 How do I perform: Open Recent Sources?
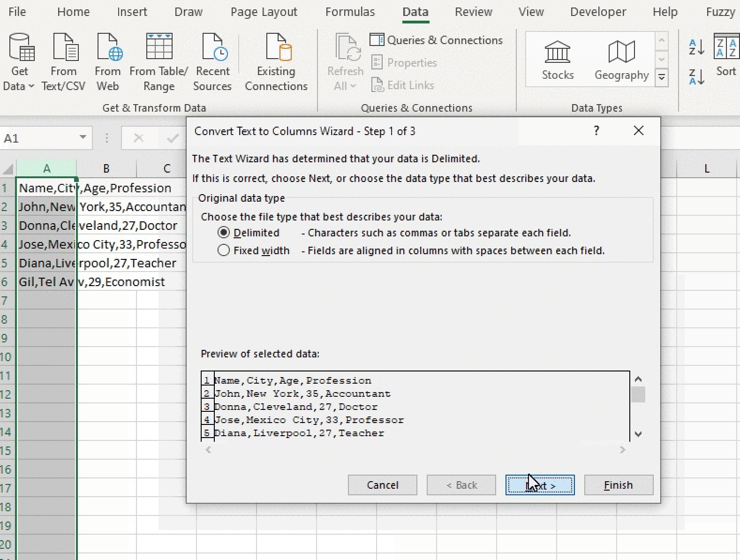[x=212, y=62]
